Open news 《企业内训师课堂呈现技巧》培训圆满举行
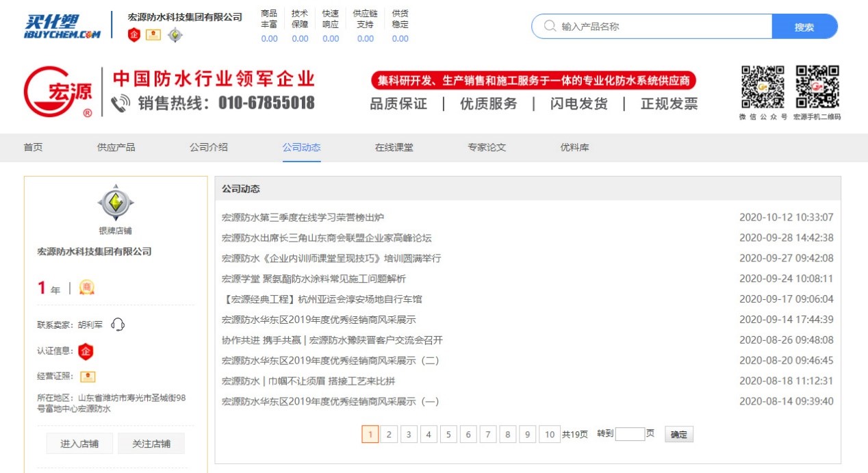The height and width of the screenshot is (473, 868). pos(331,259)
